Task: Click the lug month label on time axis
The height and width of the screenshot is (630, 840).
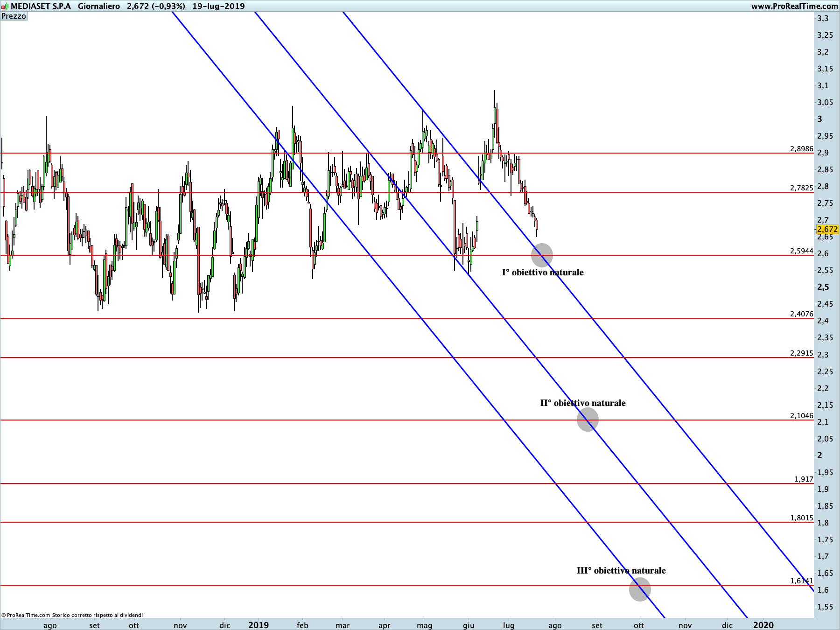Action: pos(509,625)
